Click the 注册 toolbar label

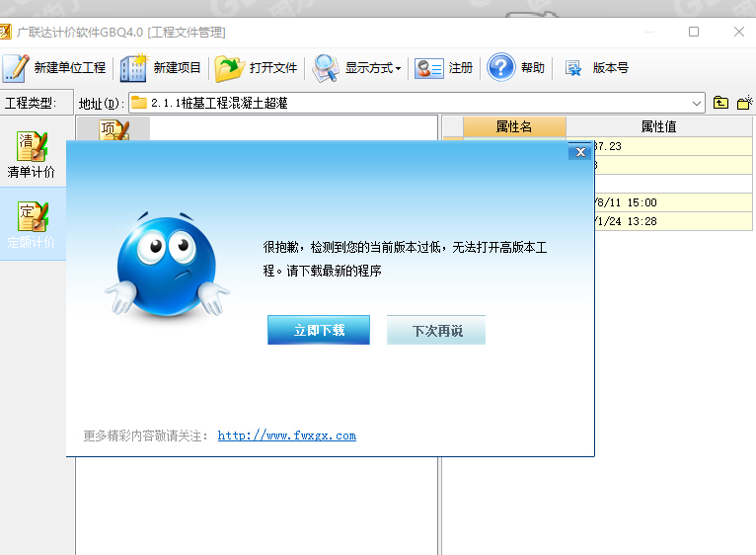tap(461, 68)
